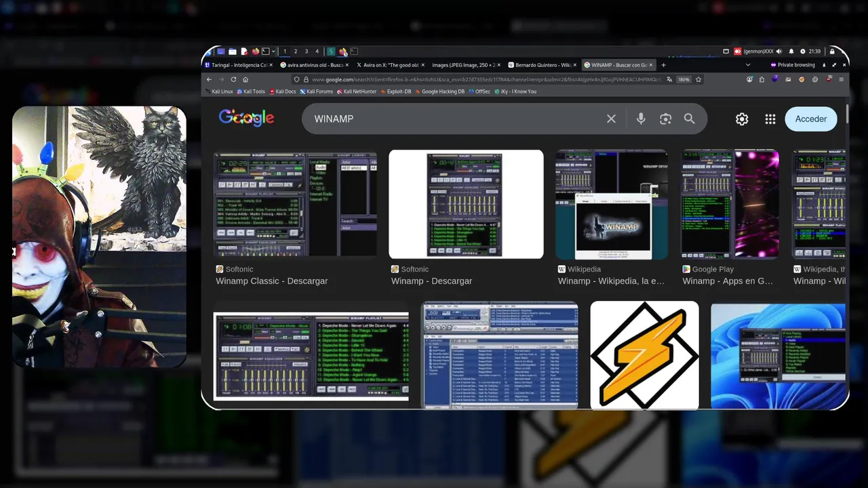Screen dimensions: 868x488
Task: Reset the 180% zoom level badge
Action: pos(684,79)
